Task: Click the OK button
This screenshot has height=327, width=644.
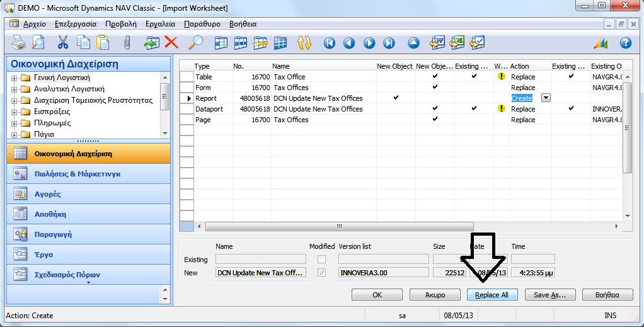Action: (x=377, y=294)
